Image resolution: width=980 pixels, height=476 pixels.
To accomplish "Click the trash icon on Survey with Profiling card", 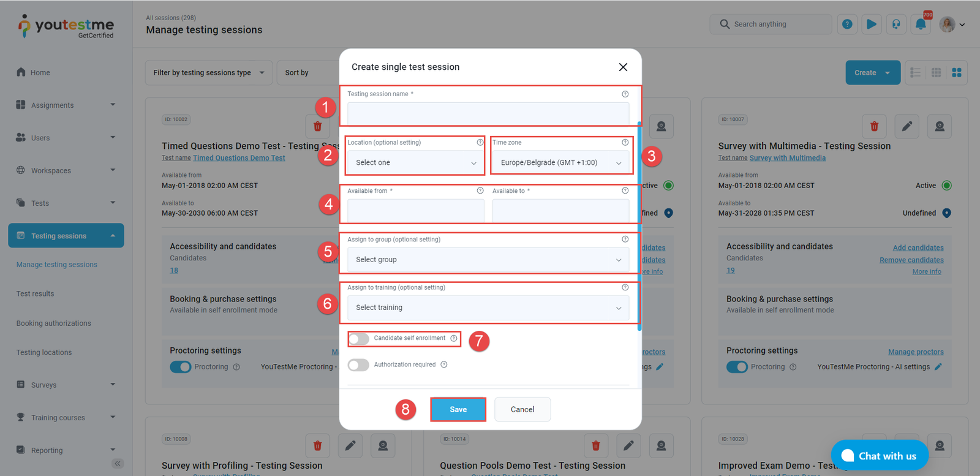I will click(317, 445).
